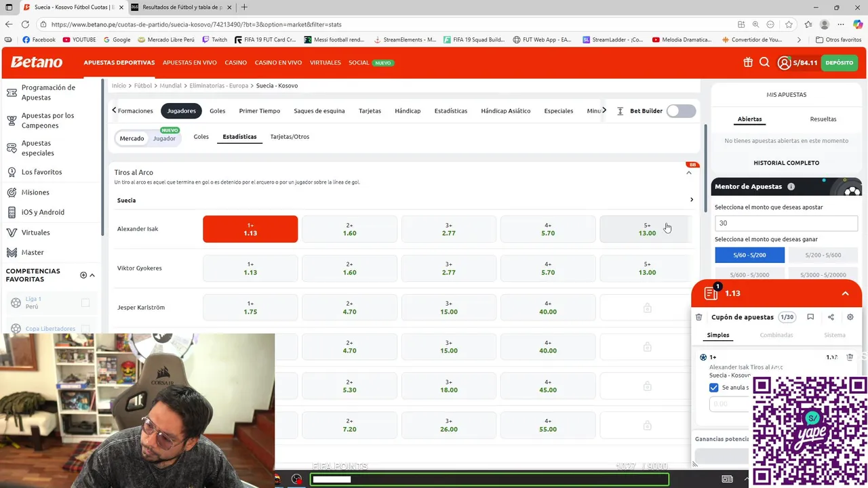Viewport: 868px width, 488px height.
Task: Open the info icon next to Mentor de Apuestas
Action: [x=791, y=186]
